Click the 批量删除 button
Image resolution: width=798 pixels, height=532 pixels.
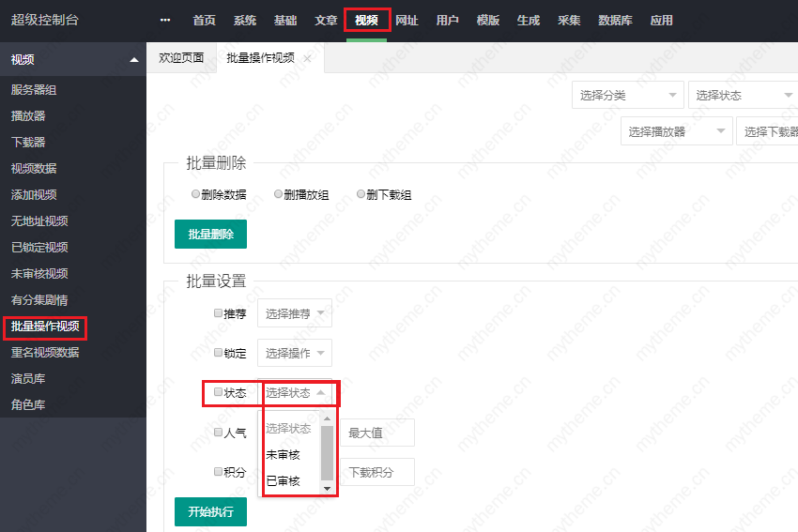click(x=210, y=234)
